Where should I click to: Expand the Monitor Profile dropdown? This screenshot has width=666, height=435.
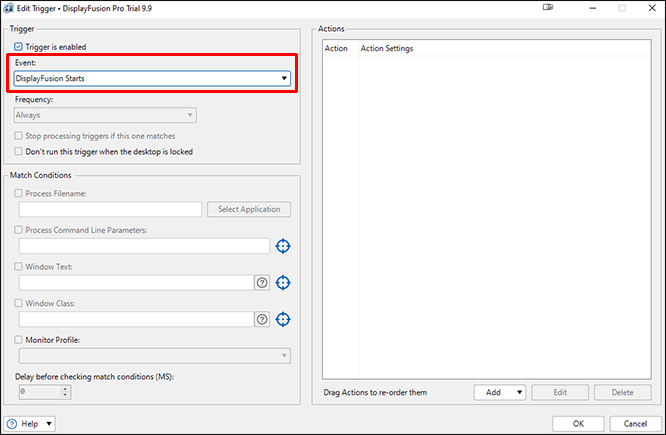pos(155,356)
